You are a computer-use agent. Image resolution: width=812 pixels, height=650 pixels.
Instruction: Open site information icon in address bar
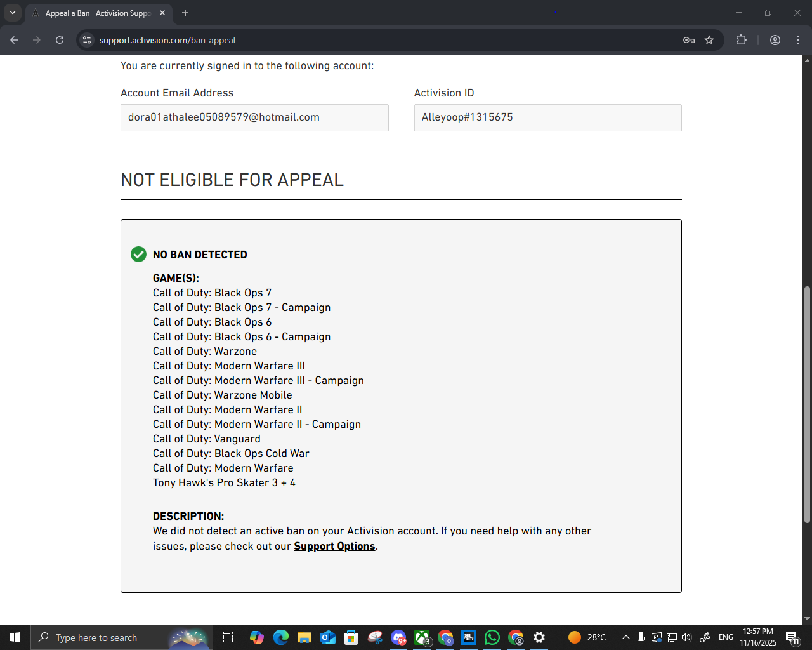tap(87, 40)
